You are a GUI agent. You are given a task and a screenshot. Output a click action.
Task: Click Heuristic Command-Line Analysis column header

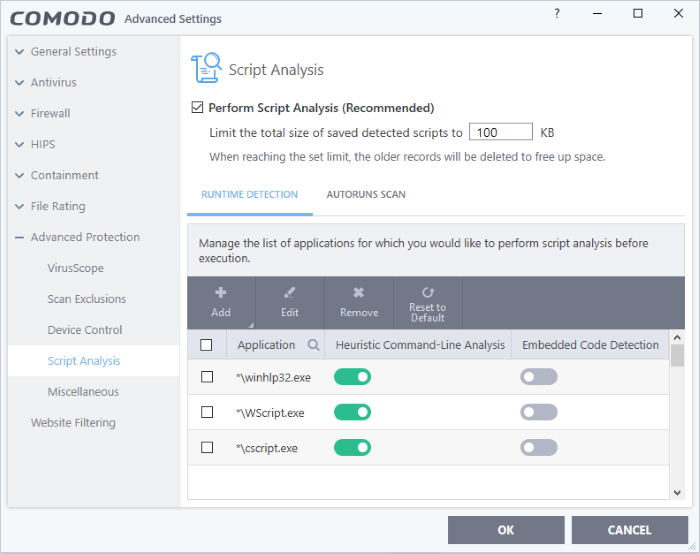(420, 345)
